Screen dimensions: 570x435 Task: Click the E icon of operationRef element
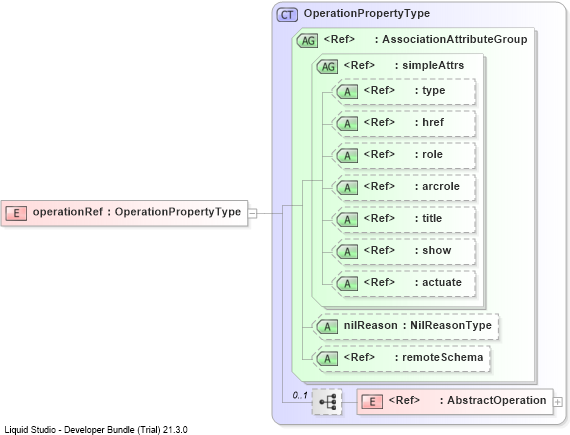[16, 213]
